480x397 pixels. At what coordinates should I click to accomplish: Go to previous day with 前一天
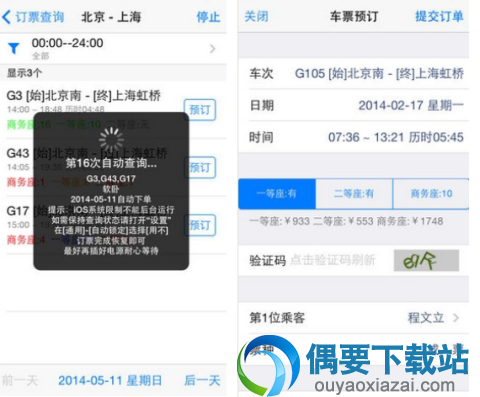point(20,380)
